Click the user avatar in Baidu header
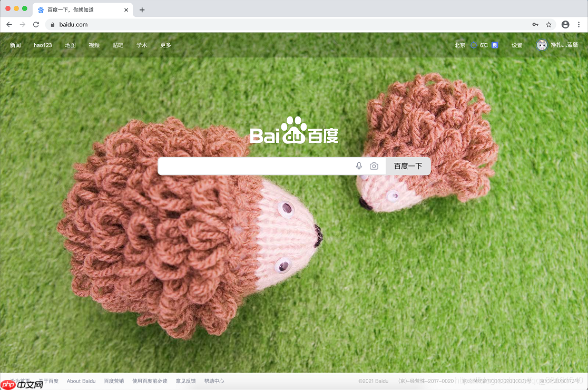The image size is (588, 390). [542, 45]
